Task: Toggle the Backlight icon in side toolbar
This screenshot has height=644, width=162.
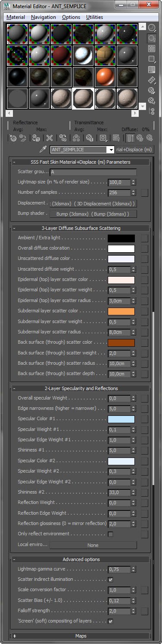Action: pyautogui.click(x=152, y=38)
